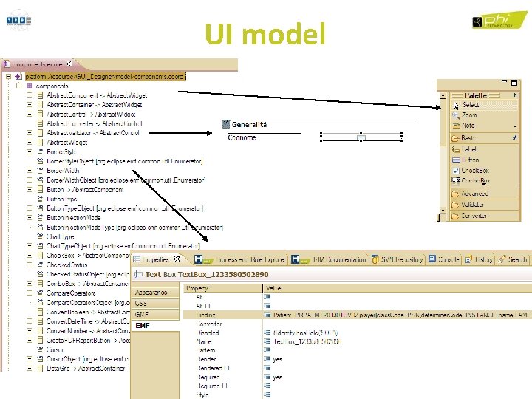Maximize the palette view panel
Image resolution: width=532 pixels, height=399 pixels.
(x=514, y=83)
